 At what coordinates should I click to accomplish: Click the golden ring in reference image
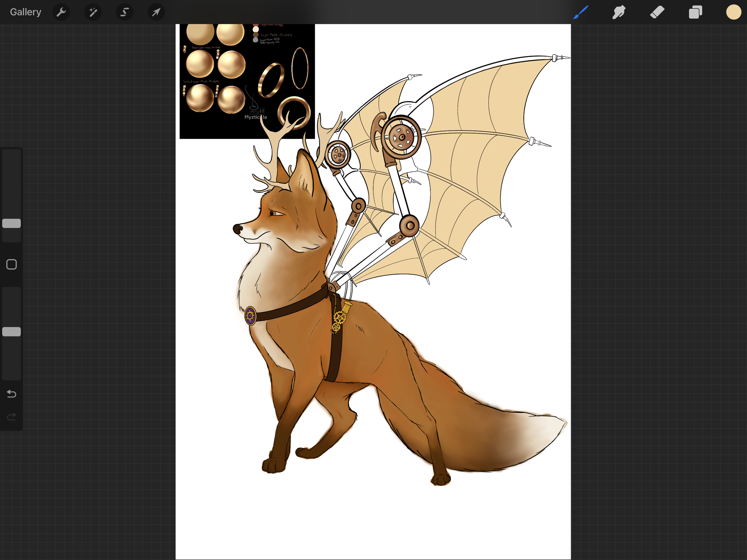[271, 80]
